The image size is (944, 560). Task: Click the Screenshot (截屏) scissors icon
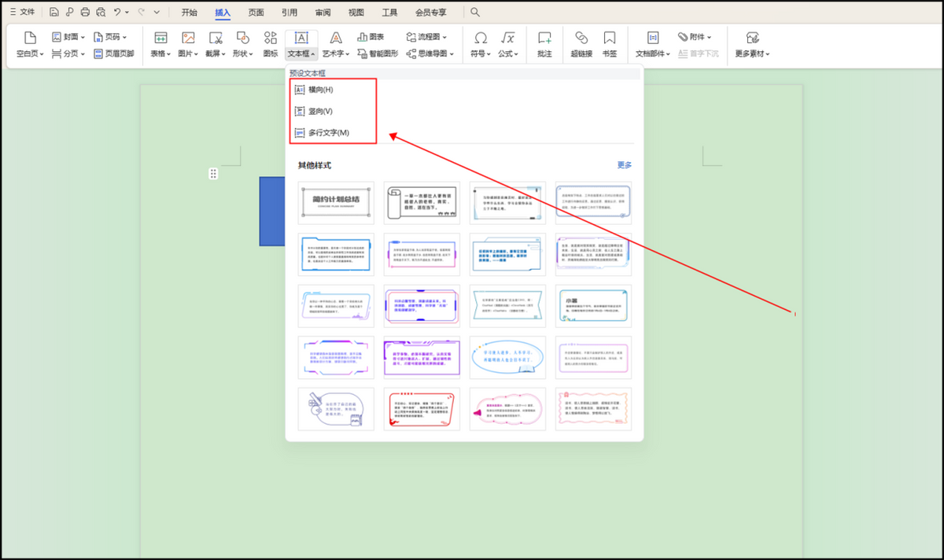216,38
